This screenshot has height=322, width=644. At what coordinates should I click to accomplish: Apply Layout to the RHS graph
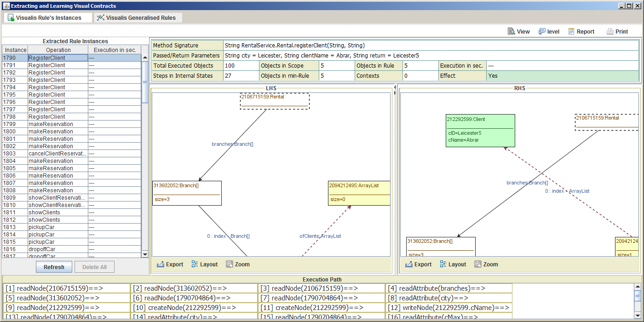click(453, 264)
